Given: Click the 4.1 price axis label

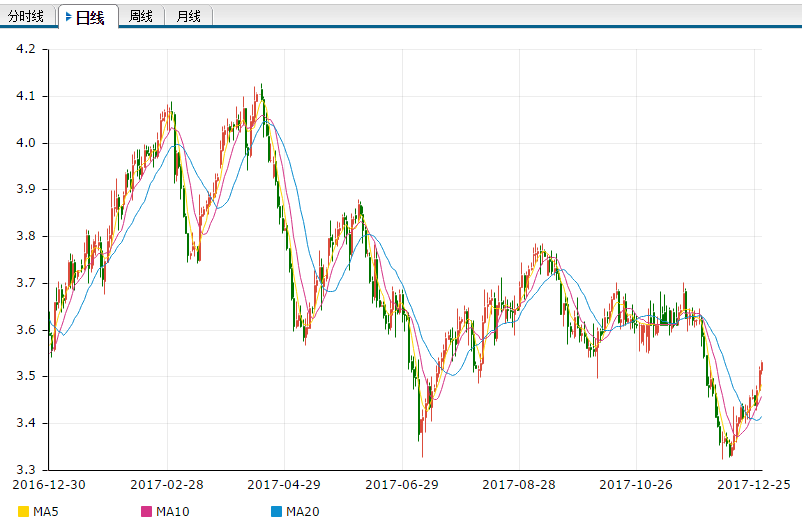Looking at the screenshot, I should point(26,96).
